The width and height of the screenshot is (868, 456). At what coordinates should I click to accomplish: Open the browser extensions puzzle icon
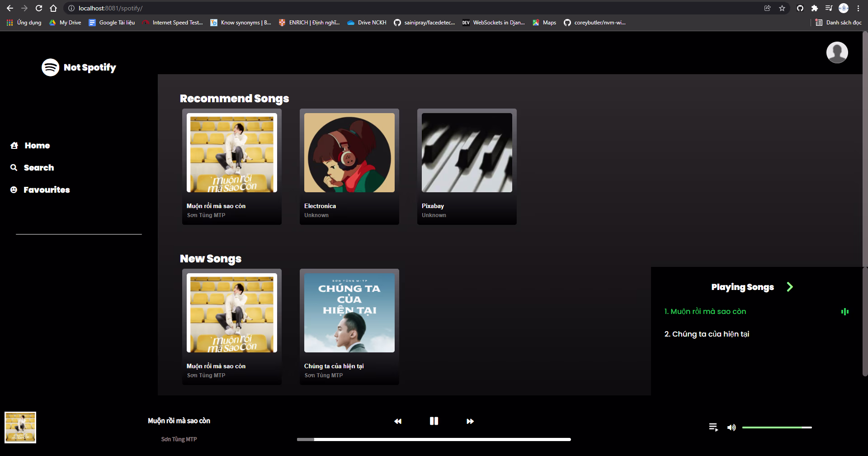[x=815, y=8]
